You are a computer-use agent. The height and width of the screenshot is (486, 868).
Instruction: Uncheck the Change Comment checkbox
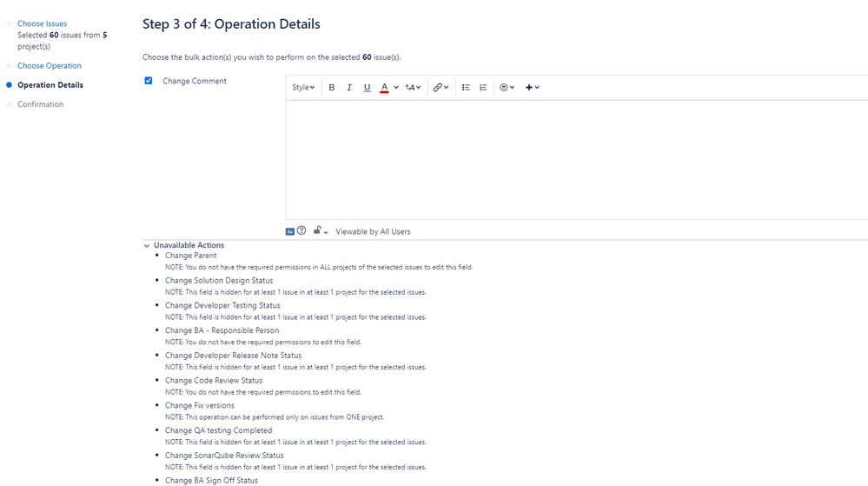point(149,80)
